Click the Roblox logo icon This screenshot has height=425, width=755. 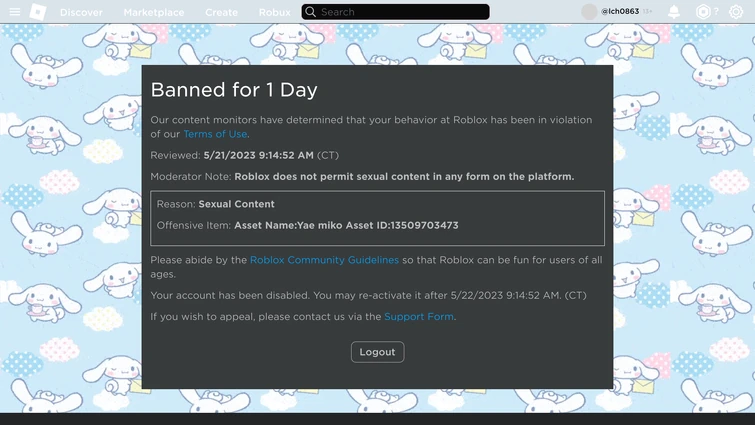coord(38,12)
